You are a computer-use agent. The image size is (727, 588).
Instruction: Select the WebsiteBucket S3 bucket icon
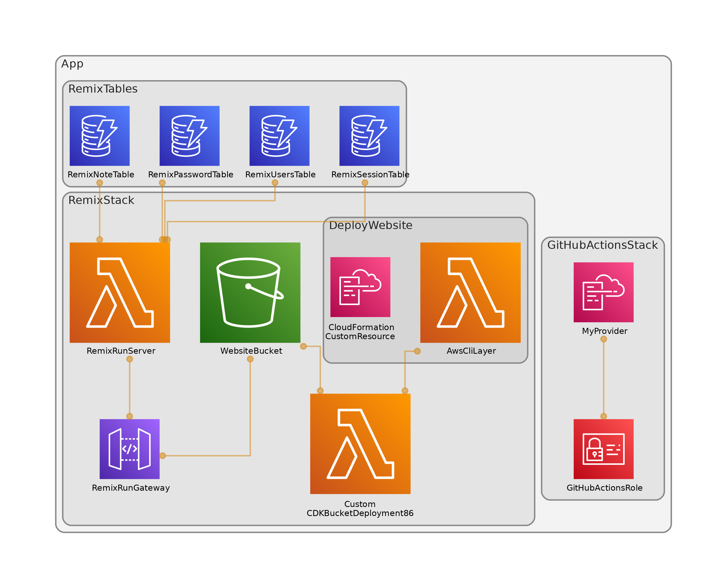pos(250,292)
